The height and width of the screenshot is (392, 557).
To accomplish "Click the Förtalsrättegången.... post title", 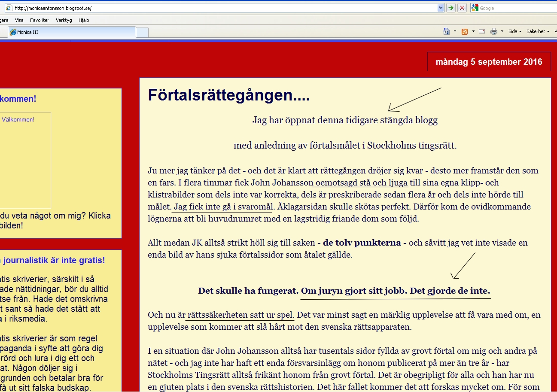I will [x=229, y=95].
